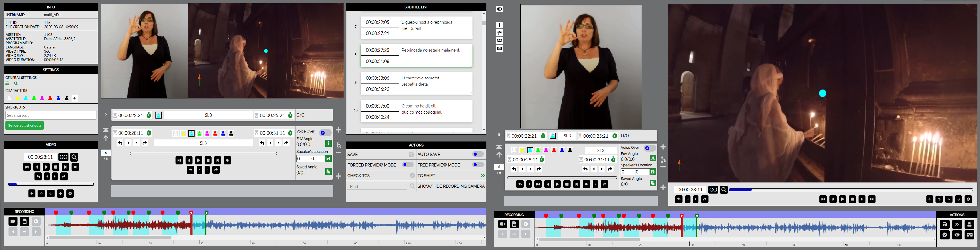This screenshot has width=980, height=250.
Task: Click the eye icon in Actions
Action: click(x=957, y=235)
